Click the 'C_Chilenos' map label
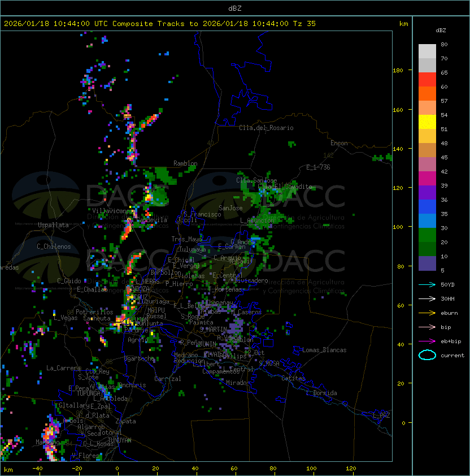This screenshot has height=476, width=470. coord(54,246)
